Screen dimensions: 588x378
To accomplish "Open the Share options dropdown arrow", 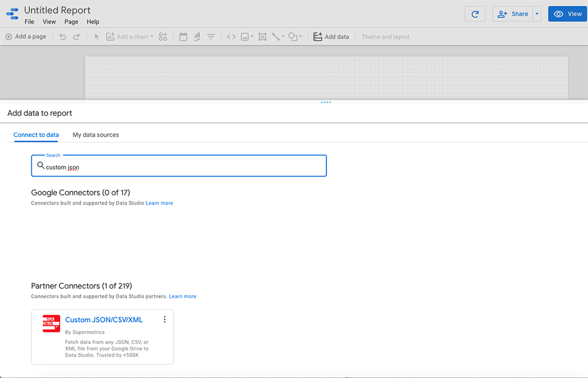I will pyautogui.click(x=537, y=14).
